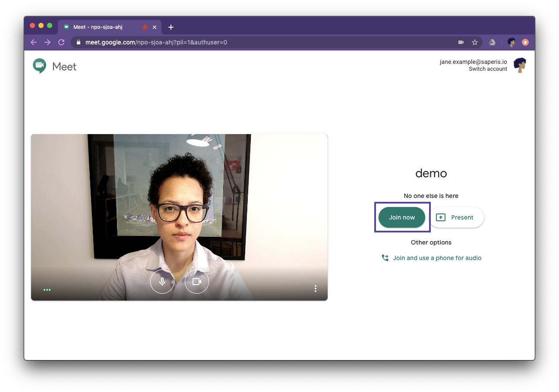The height and width of the screenshot is (392, 559).
Task: Click the Meet logo
Action: 54,66
